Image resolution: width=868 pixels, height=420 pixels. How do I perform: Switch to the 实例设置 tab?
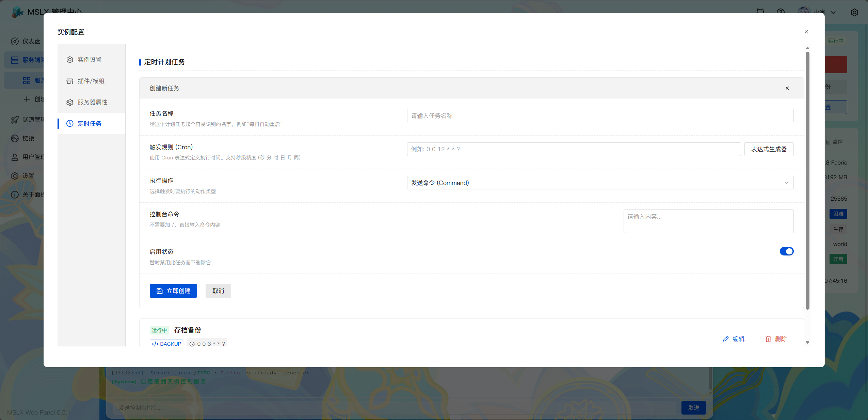[x=90, y=60]
